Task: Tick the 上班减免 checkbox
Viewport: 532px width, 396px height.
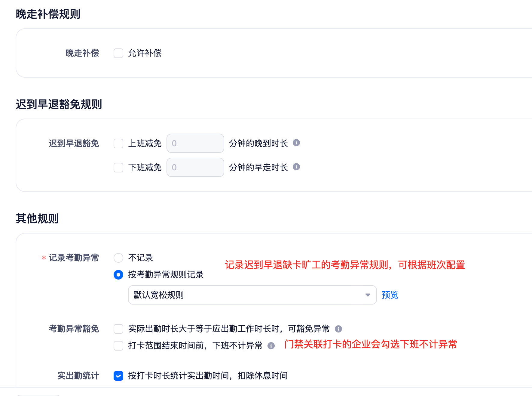Action: pyautogui.click(x=118, y=144)
